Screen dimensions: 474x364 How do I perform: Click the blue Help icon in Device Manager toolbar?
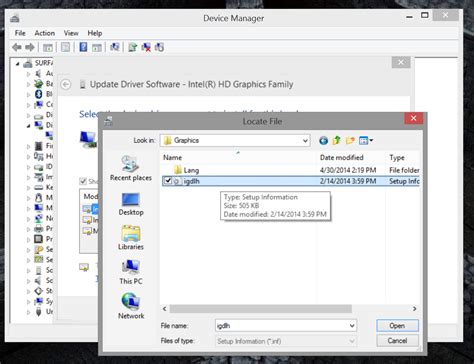pos(83,47)
